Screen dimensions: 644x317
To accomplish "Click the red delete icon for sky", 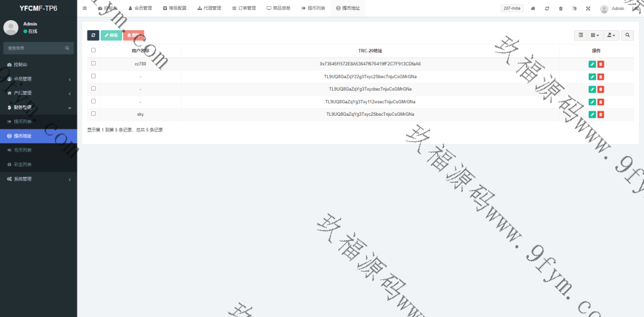I will (x=601, y=114).
